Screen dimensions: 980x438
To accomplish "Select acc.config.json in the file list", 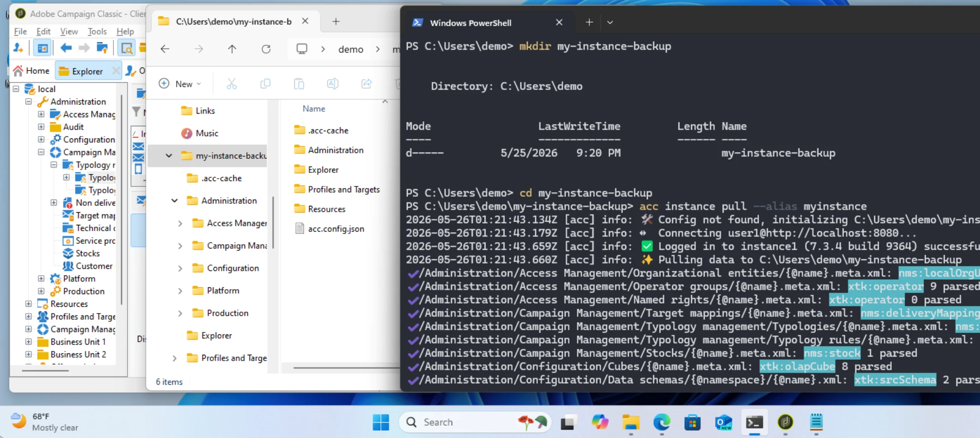I will click(x=336, y=229).
